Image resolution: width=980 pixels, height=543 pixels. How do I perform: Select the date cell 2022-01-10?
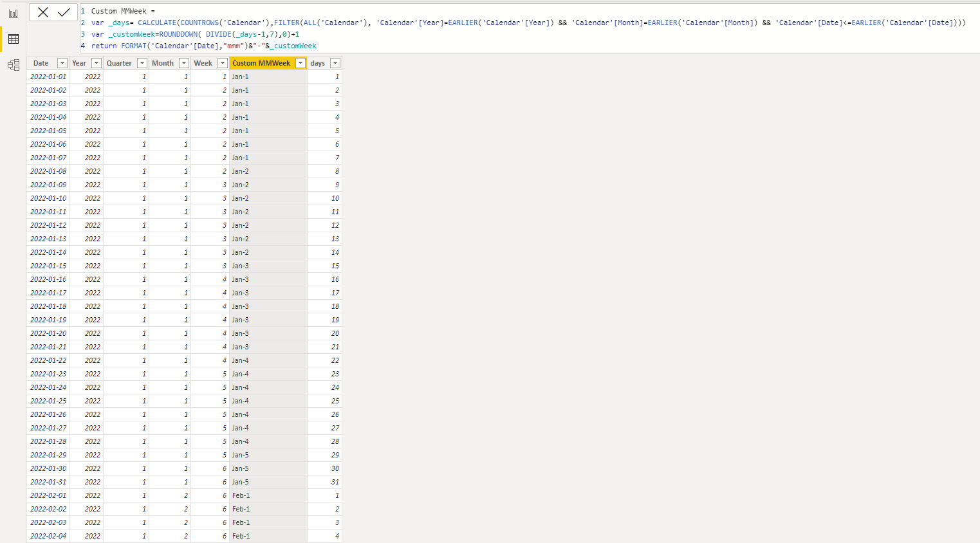click(48, 198)
